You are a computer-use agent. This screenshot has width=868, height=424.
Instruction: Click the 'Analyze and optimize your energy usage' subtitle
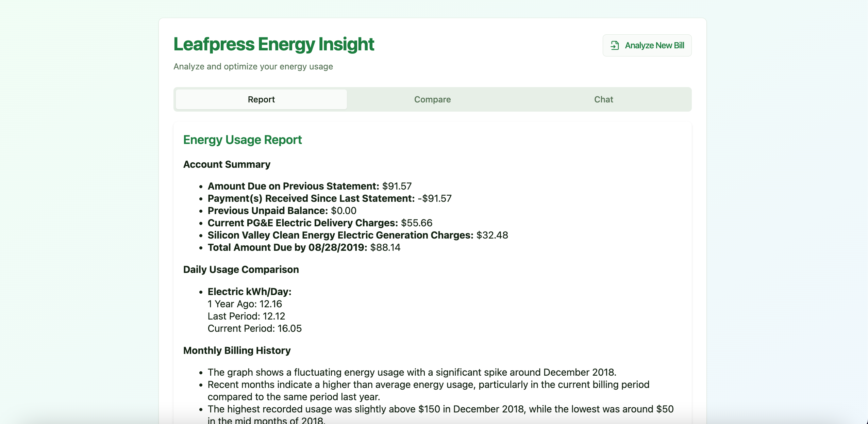coord(253,66)
